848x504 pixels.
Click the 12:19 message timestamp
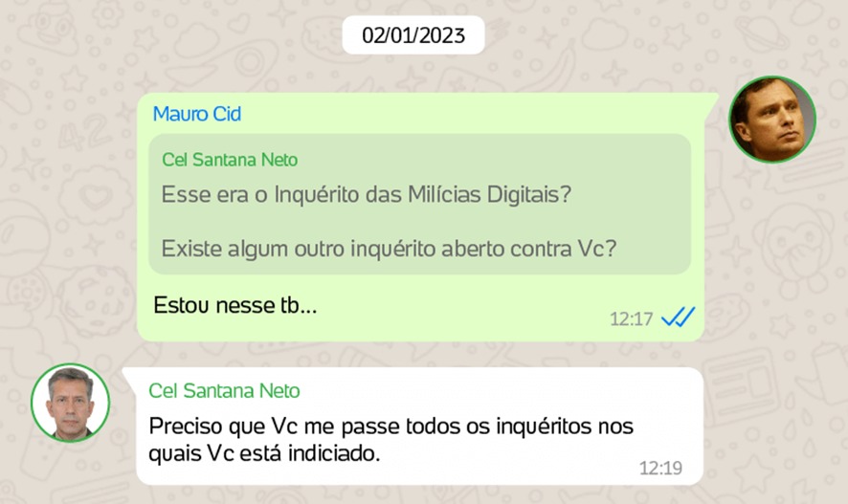click(660, 468)
